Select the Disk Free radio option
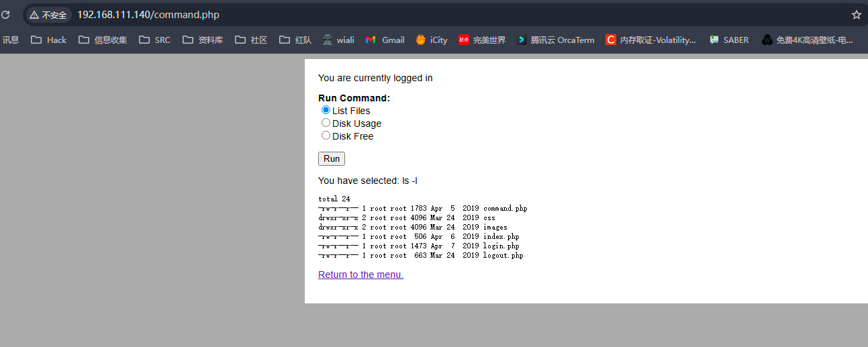The width and height of the screenshot is (868, 347). click(x=326, y=136)
